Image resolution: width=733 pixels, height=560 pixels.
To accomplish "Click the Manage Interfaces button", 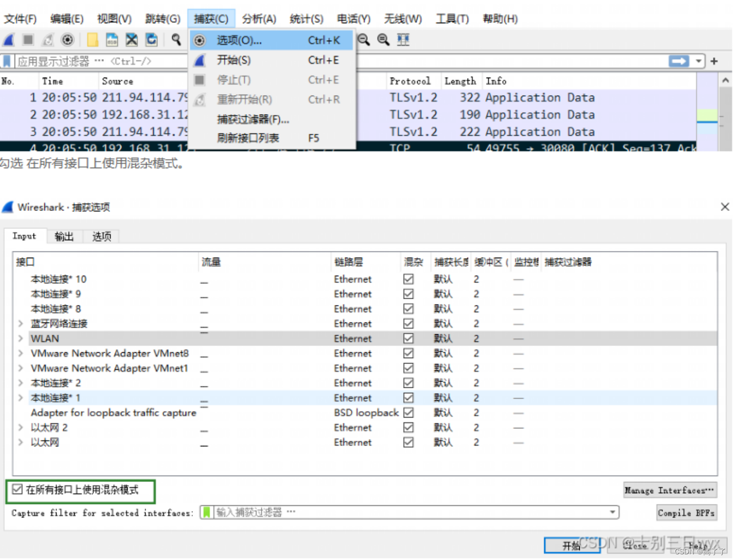I will click(670, 491).
